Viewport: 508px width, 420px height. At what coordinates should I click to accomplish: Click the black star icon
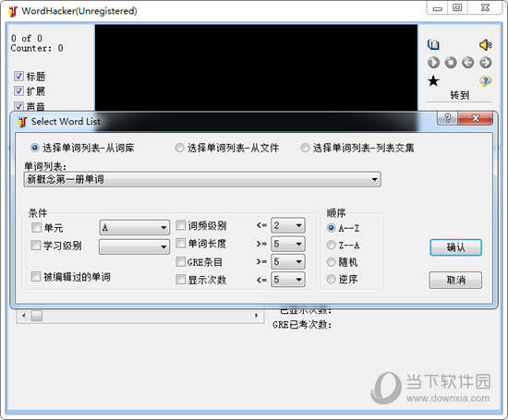433,81
